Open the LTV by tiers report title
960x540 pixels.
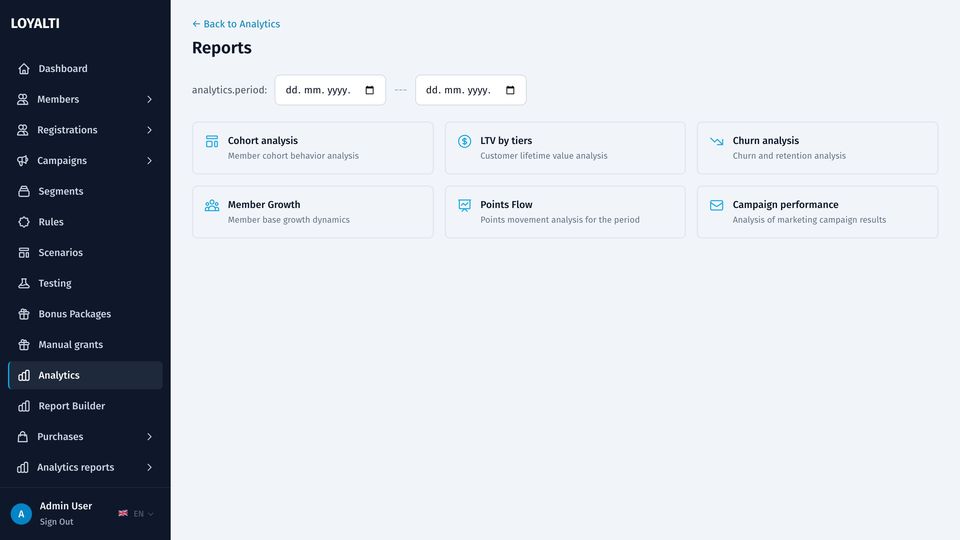coord(506,141)
